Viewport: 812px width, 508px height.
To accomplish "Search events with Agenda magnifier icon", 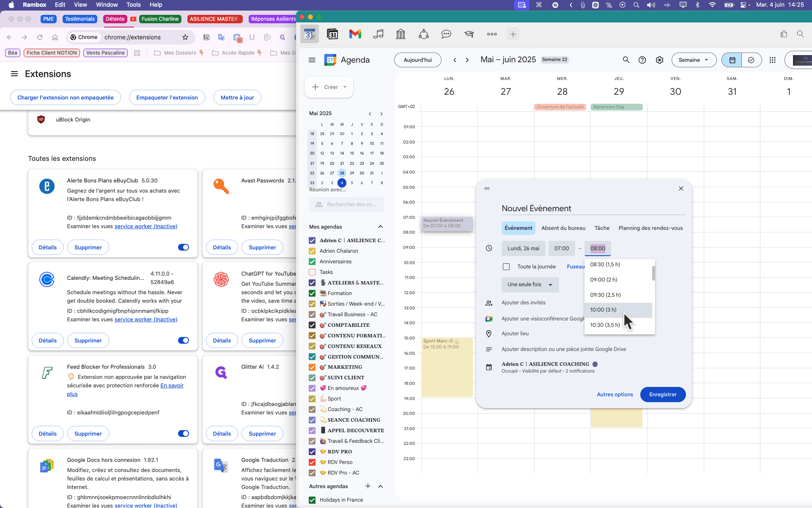I will click(x=626, y=60).
